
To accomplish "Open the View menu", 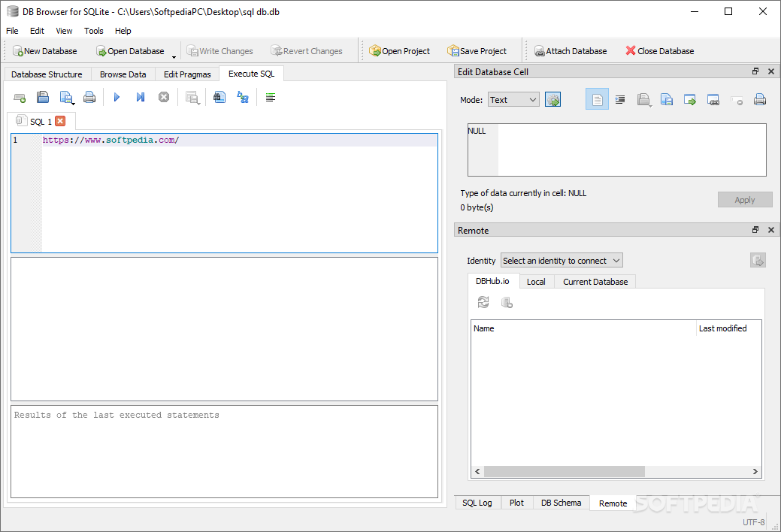I will [64, 31].
